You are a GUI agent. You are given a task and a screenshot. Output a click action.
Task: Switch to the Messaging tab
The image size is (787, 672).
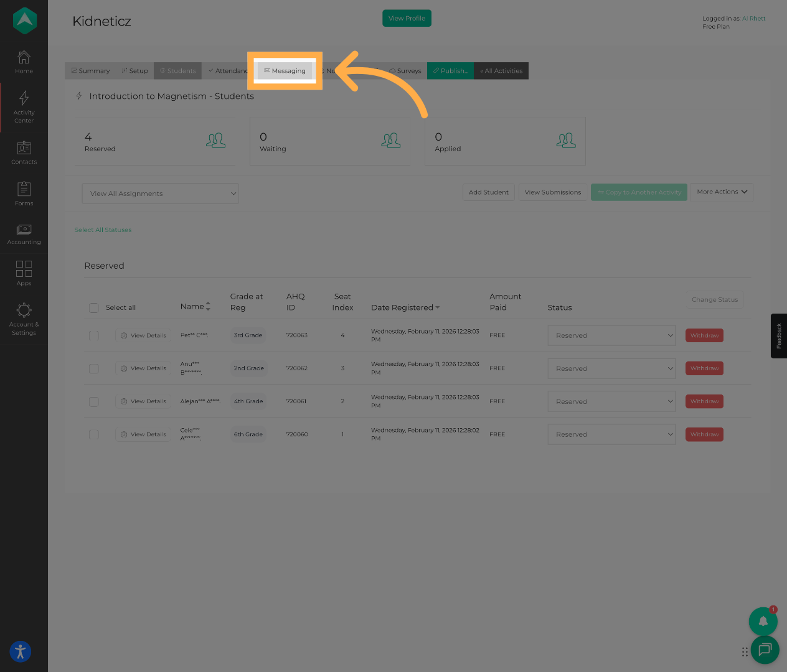coord(285,71)
